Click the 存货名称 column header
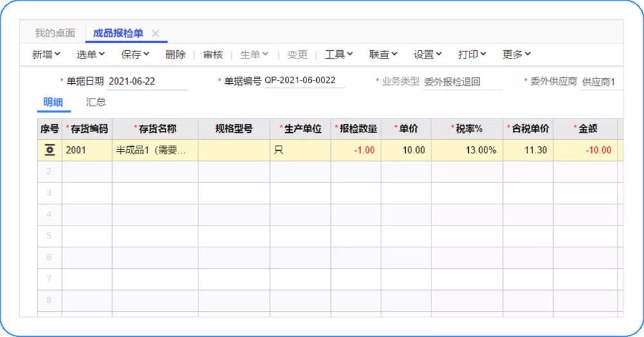Viewport: 644px width, 337px height. (x=155, y=129)
